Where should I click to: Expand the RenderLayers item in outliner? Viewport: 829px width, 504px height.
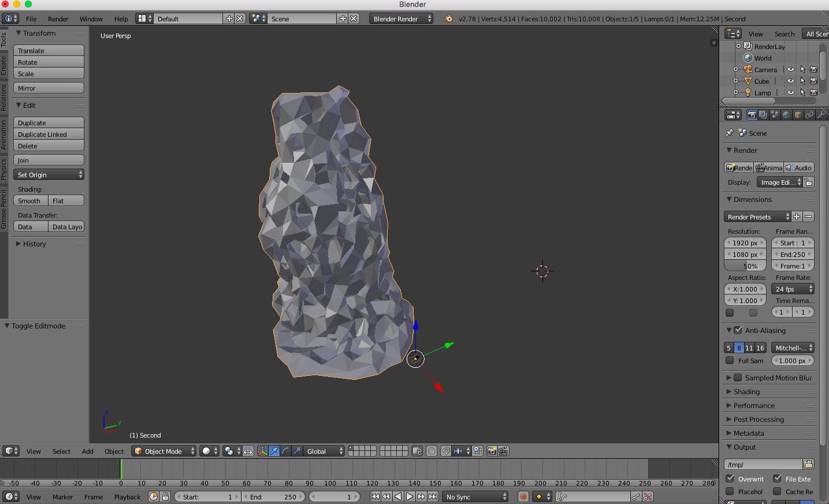(x=738, y=46)
